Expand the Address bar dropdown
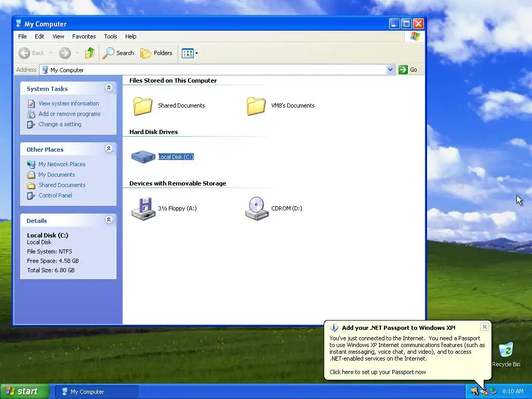Image resolution: width=532 pixels, height=399 pixels. point(390,70)
